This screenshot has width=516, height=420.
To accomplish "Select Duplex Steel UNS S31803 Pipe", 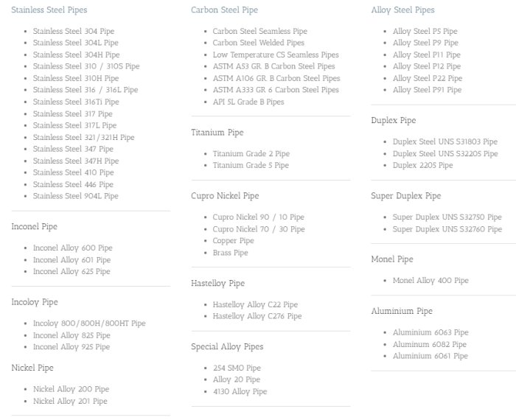I will (x=444, y=141).
